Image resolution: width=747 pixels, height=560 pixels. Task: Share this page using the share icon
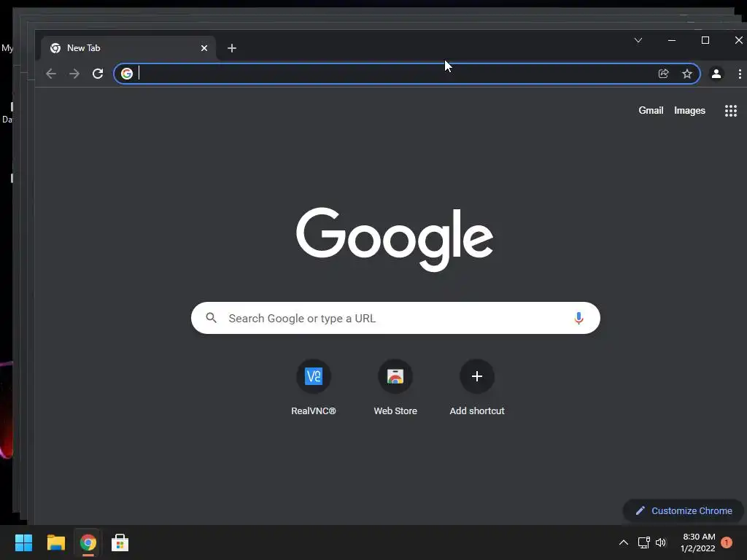(x=664, y=74)
